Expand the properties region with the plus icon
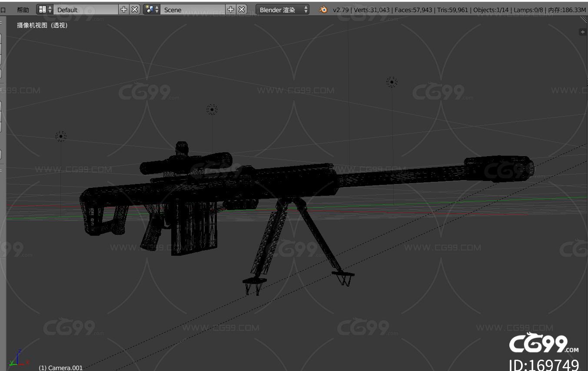Screen dimensions: 588x371 pos(582,32)
